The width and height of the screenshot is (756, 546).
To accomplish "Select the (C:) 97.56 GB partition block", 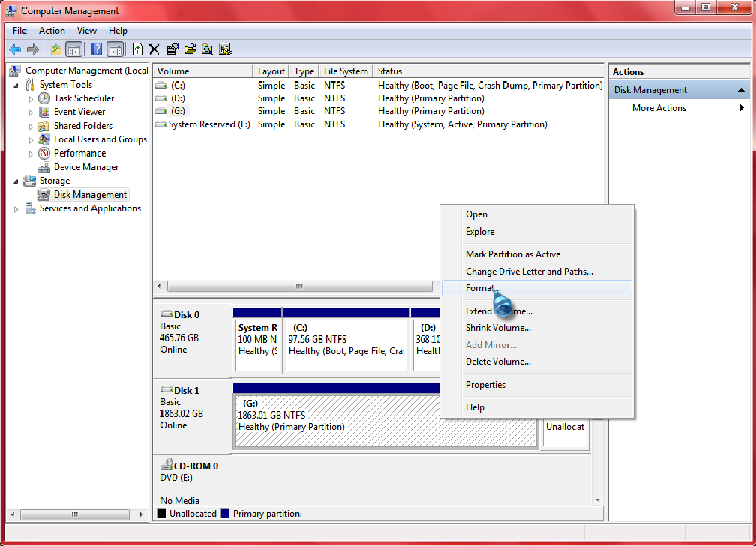I will pos(346,345).
